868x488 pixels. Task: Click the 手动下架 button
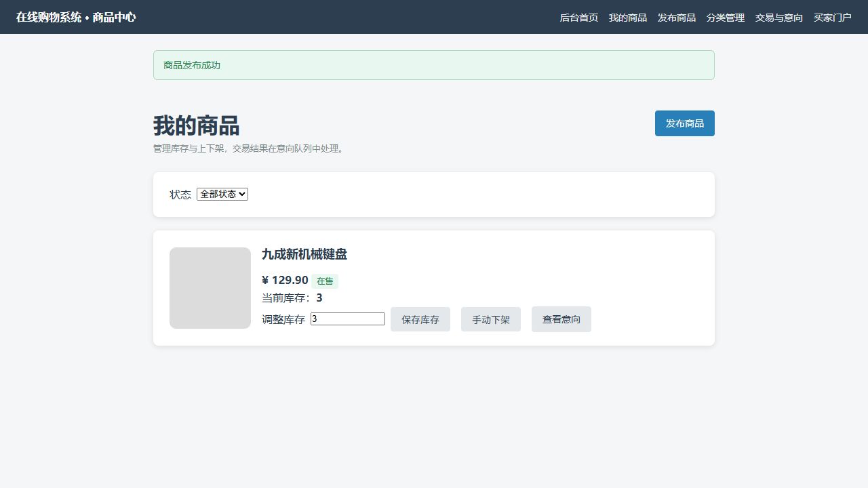click(x=491, y=319)
